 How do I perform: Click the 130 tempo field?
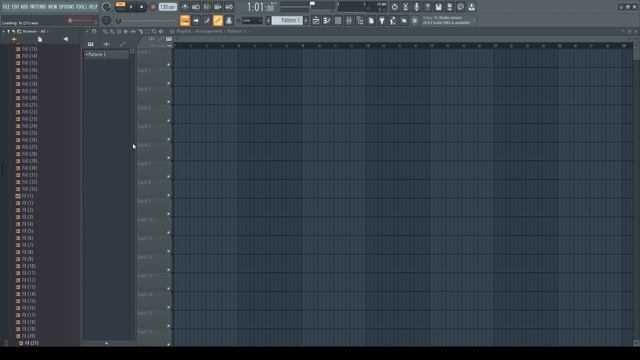[x=167, y=7]
